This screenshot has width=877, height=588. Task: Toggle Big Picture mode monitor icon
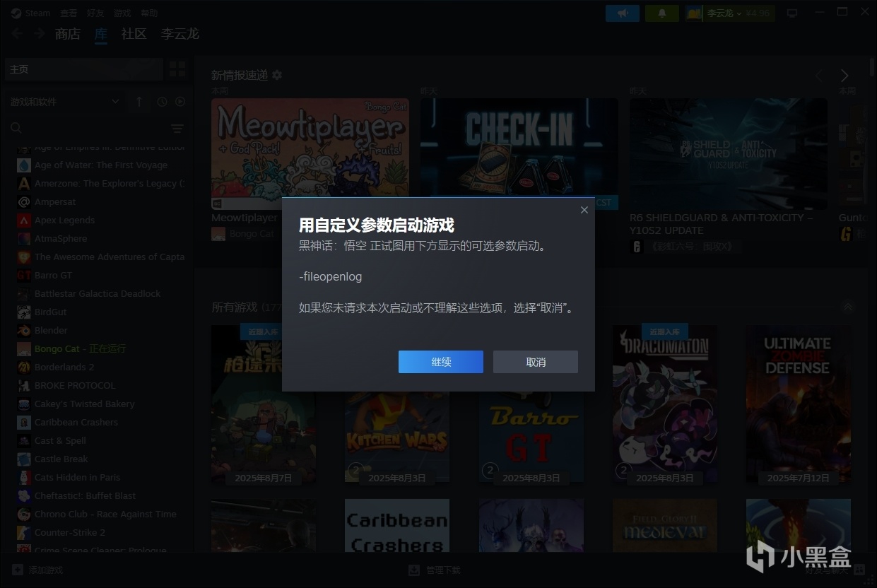792,13
